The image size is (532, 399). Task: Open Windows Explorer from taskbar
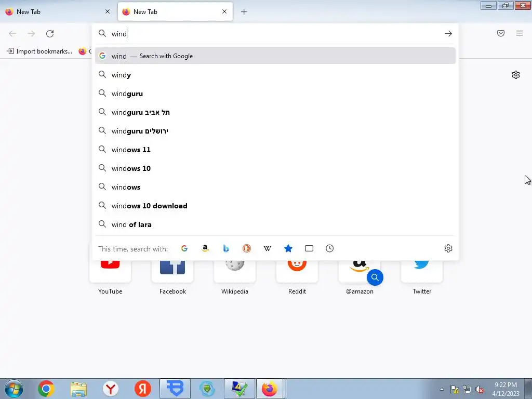click(78, 389)
